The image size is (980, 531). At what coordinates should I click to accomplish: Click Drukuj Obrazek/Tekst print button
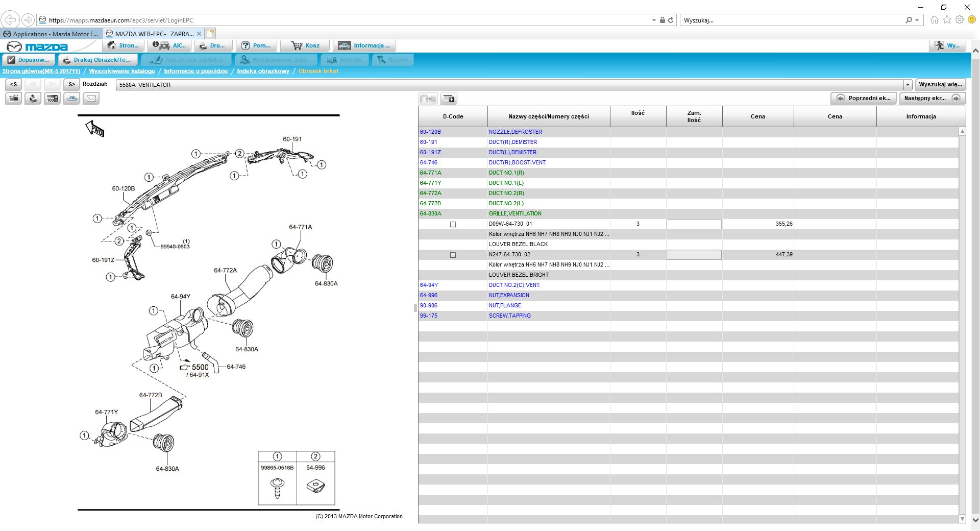[97, 60]
